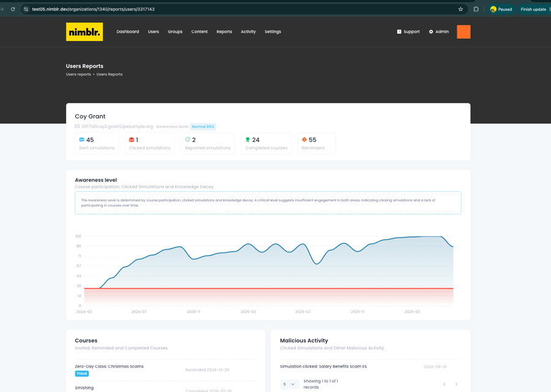Click the Support question-mark icon

(x=399, y=32)
